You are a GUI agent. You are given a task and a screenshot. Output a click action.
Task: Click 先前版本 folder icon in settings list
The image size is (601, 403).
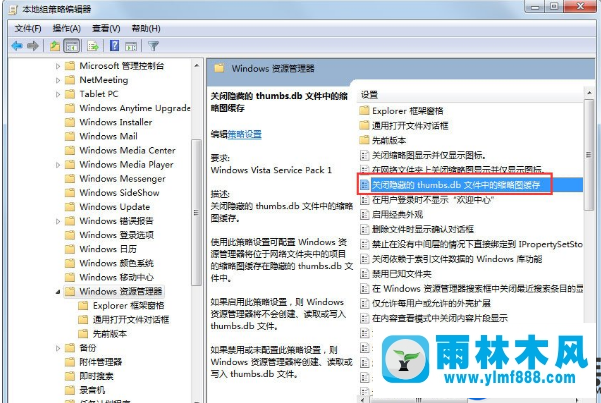click(364, 140)
